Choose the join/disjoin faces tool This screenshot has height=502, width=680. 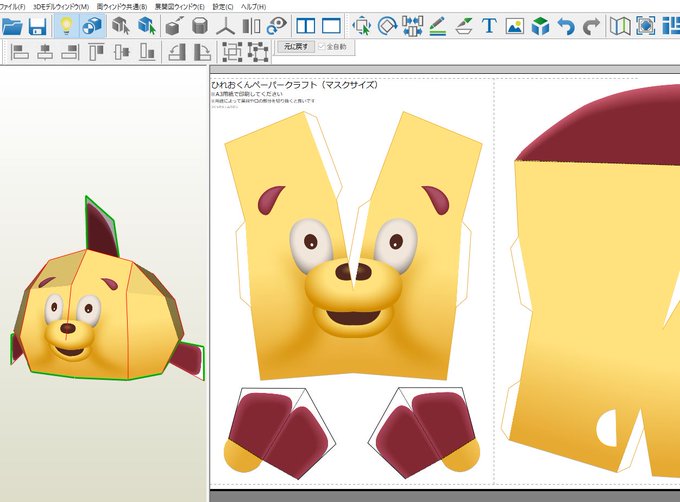pyautogui.click(x=412, y=26)
